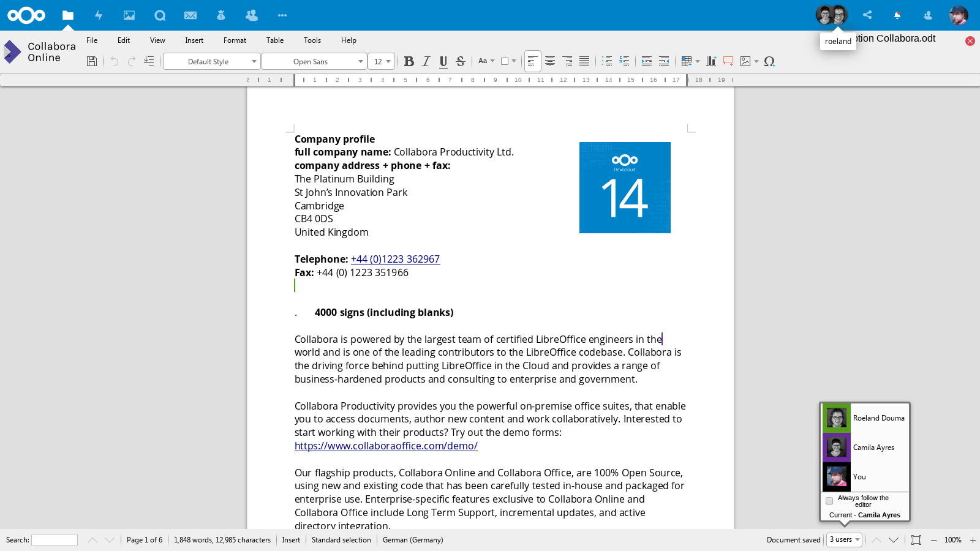Create a numbered list

click(624, 61)
